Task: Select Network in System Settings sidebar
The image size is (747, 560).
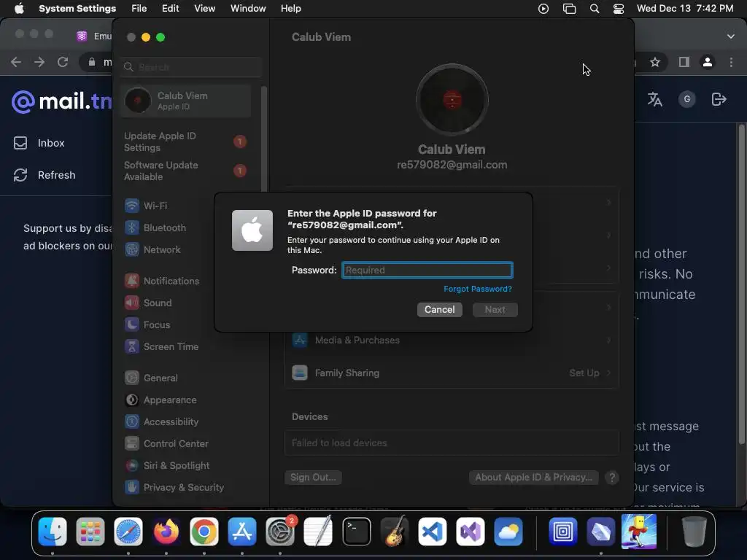Action: [152, 249]
